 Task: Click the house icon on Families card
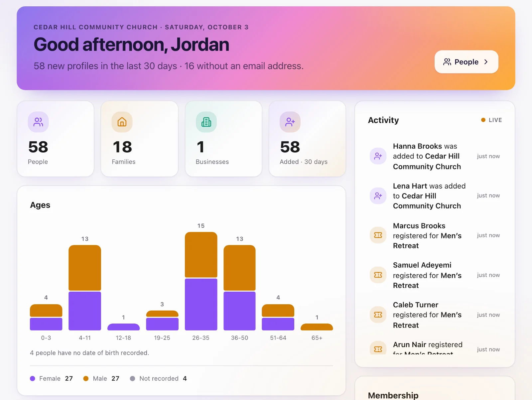122,122
